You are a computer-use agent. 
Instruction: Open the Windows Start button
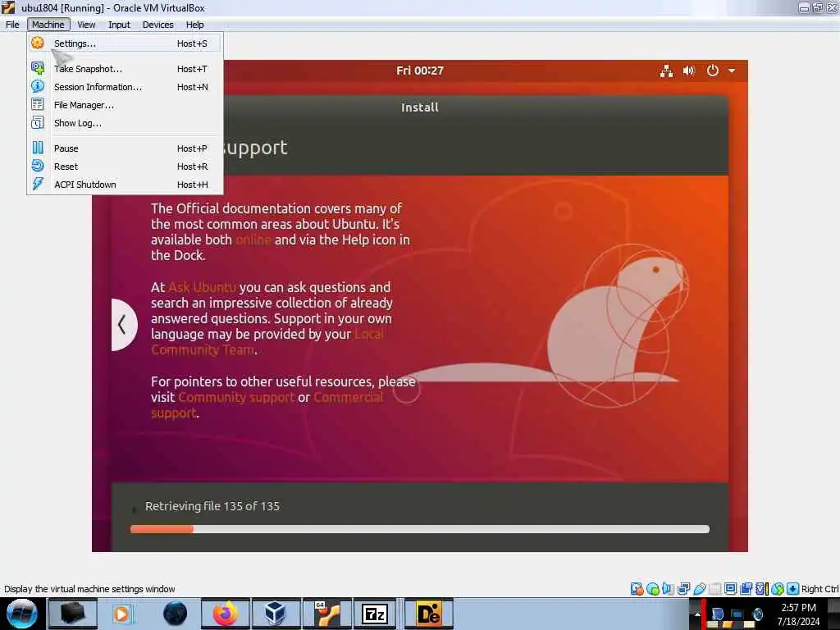point(21,614)
